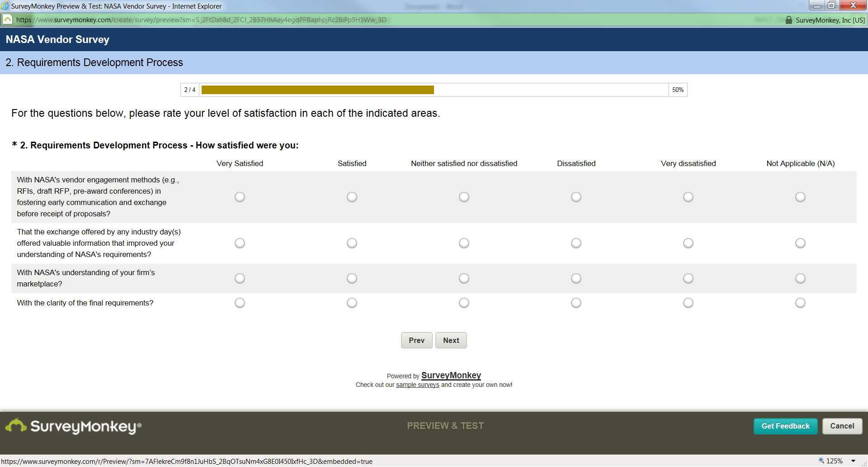Screen dimensions: 868x467
Task: Click the SurveyMonkey site icon in address bar
Action: pyautogui.click(x=8, y=19)
